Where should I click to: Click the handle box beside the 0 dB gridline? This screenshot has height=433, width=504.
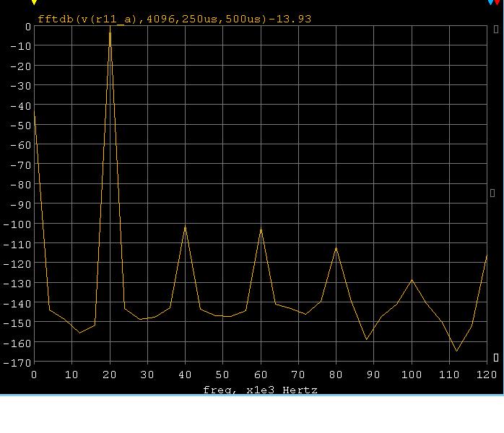click(x=496, y=30)
